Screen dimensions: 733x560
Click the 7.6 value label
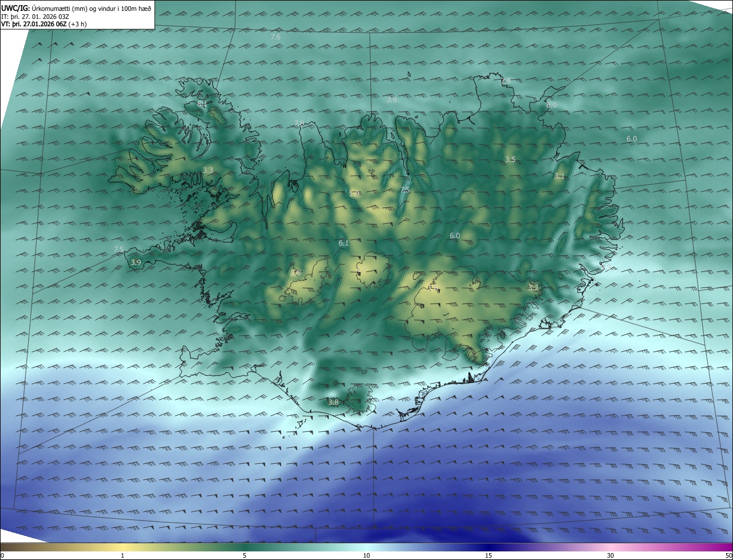(275, 37)
